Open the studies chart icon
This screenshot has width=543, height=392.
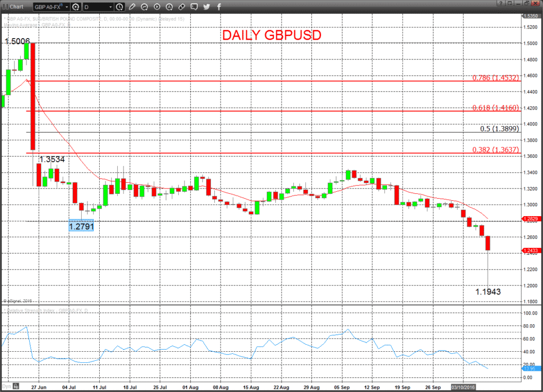pyautogui.click(x=144, y=6)
